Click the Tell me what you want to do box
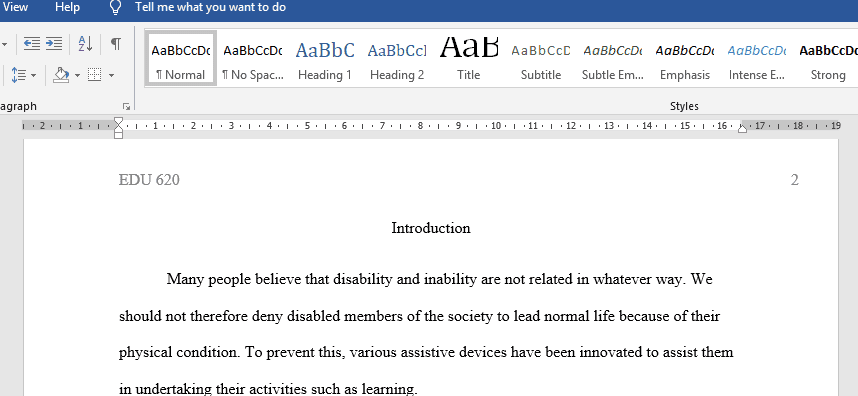 (211, 8)
